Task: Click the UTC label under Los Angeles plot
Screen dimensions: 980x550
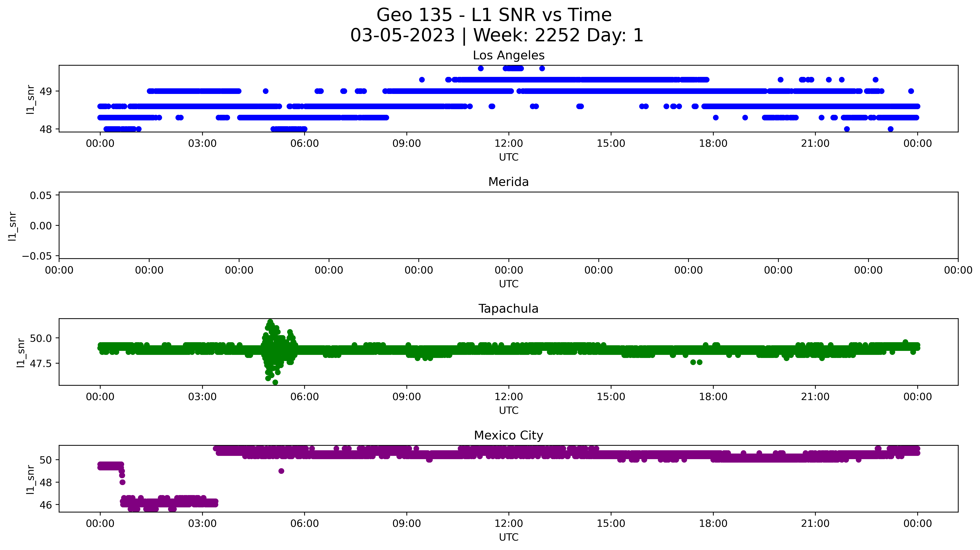Action: pos(509,157)
